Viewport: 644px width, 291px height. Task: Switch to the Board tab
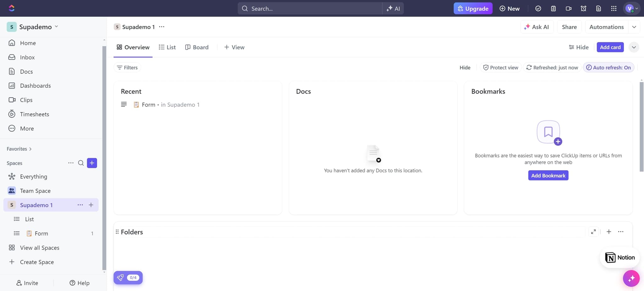click(197, 47)
